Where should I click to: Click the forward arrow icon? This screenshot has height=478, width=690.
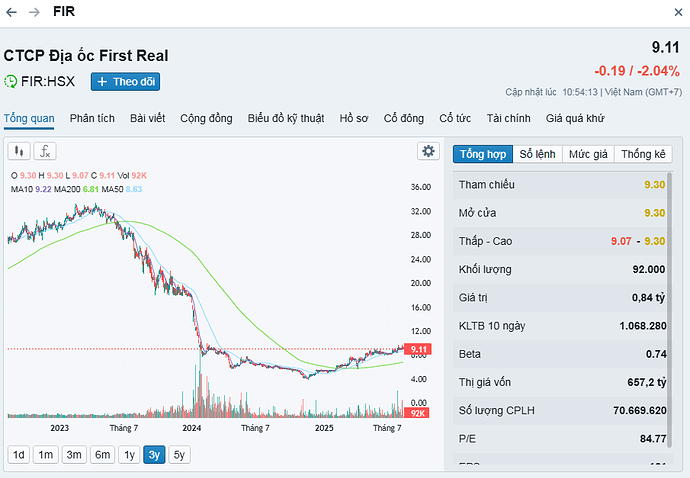coord(35,11)
